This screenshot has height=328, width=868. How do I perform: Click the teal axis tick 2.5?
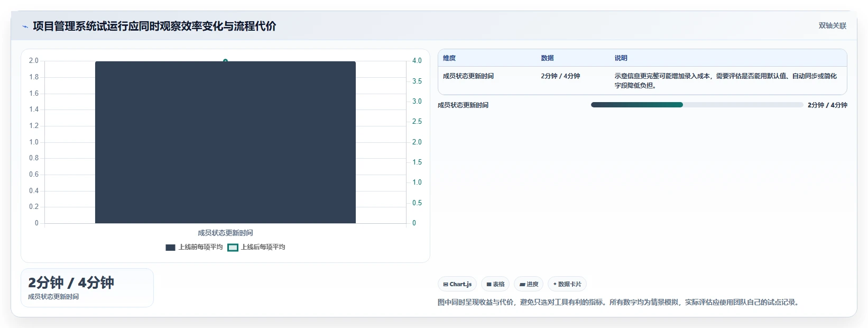[417, 122]
